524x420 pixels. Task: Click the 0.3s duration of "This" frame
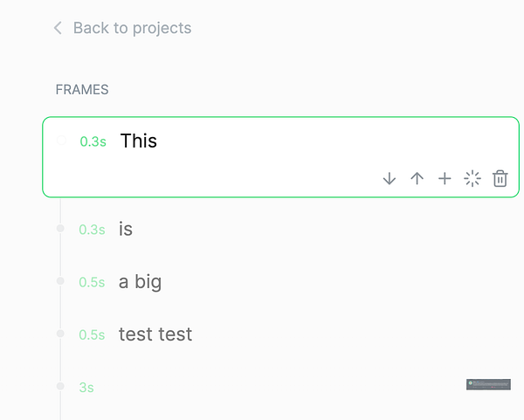pos(93,141)
